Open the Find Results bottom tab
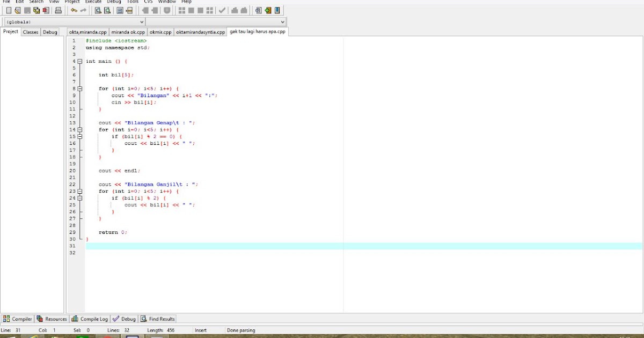Screen dimensions: 644x338 (x=158, y=319)
